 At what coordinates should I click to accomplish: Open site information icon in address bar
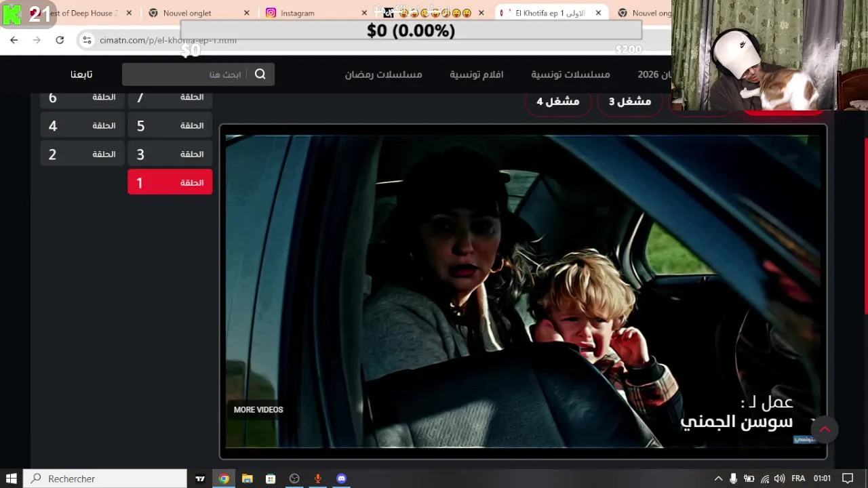tap(87, 40)
